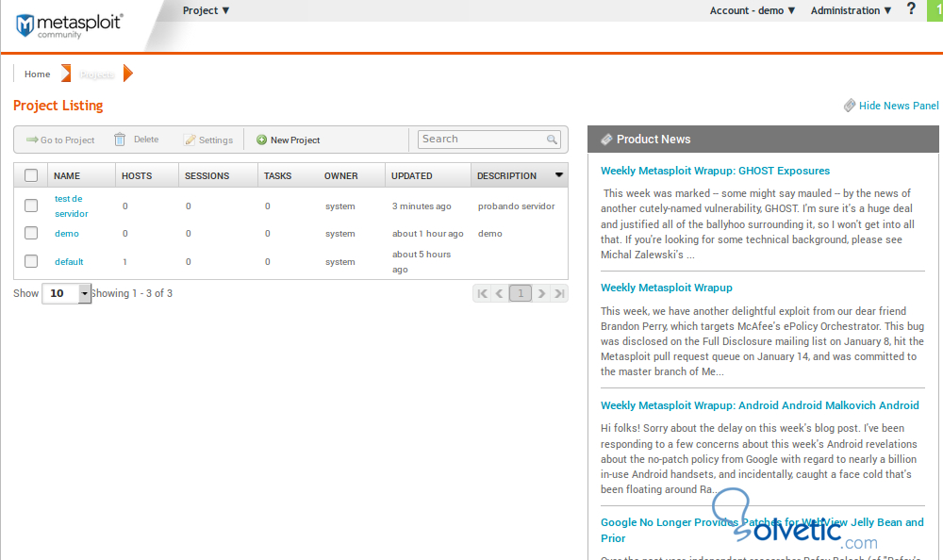Click the green notification badge at top right
The width and height of the screenshot is (943, 560).
tap(935, 10)
